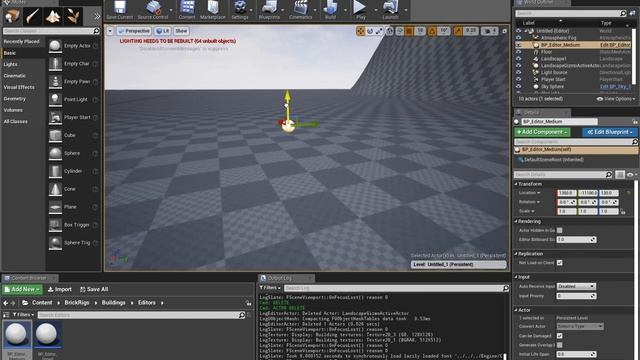This screenshot has width=640, height=360.
Task: Open the Settings toolbar icon
Action: pyautogui.click(x=240, y=10)
